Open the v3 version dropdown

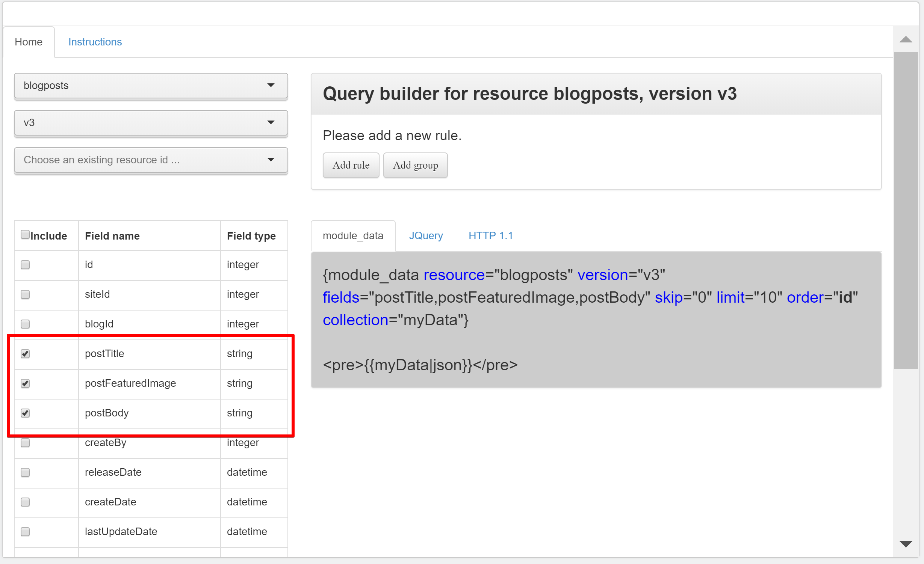tap(151, 123)
